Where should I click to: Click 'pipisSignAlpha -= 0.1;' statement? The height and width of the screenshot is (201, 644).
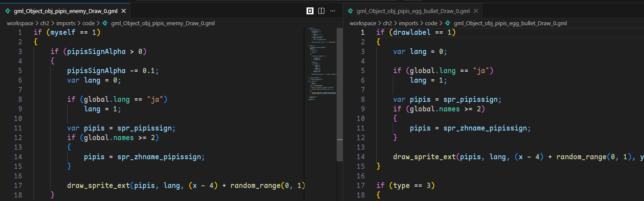113,71
